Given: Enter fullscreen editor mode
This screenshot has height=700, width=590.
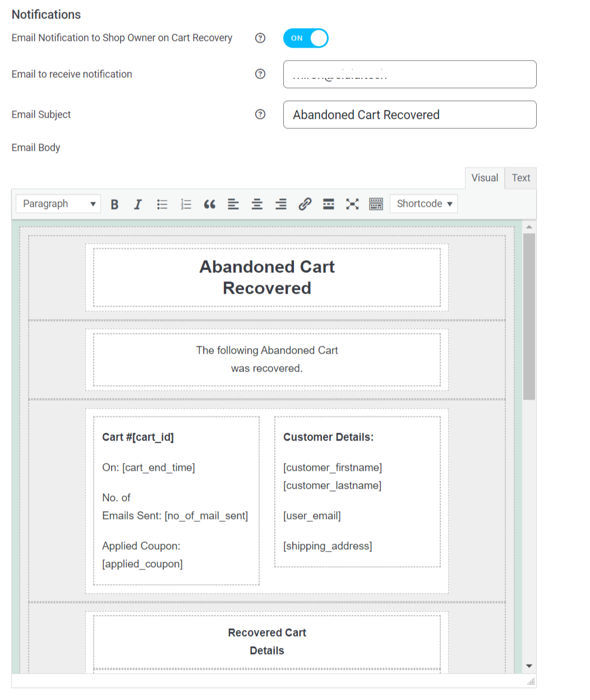Looking at the screenshot, I should [x=352, y=204].
